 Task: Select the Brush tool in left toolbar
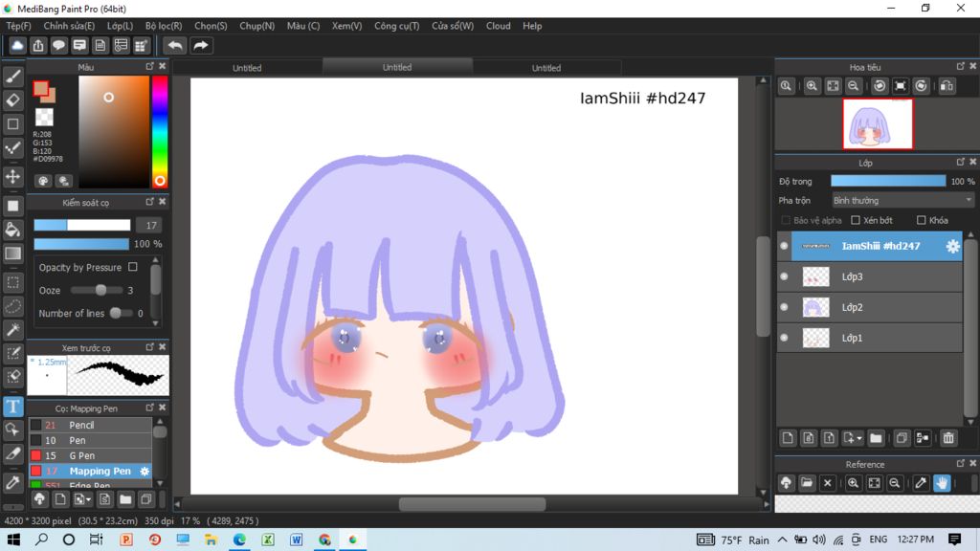click(x=13, y=77)
